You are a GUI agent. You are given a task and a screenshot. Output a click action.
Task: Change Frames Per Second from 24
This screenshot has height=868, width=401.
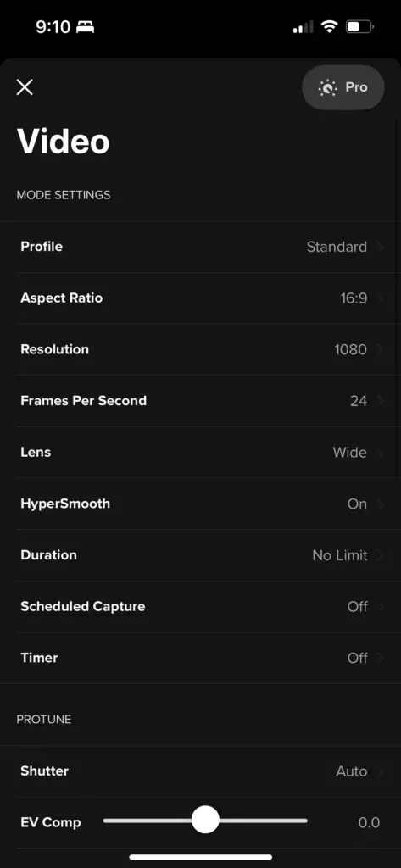[200, 401]
